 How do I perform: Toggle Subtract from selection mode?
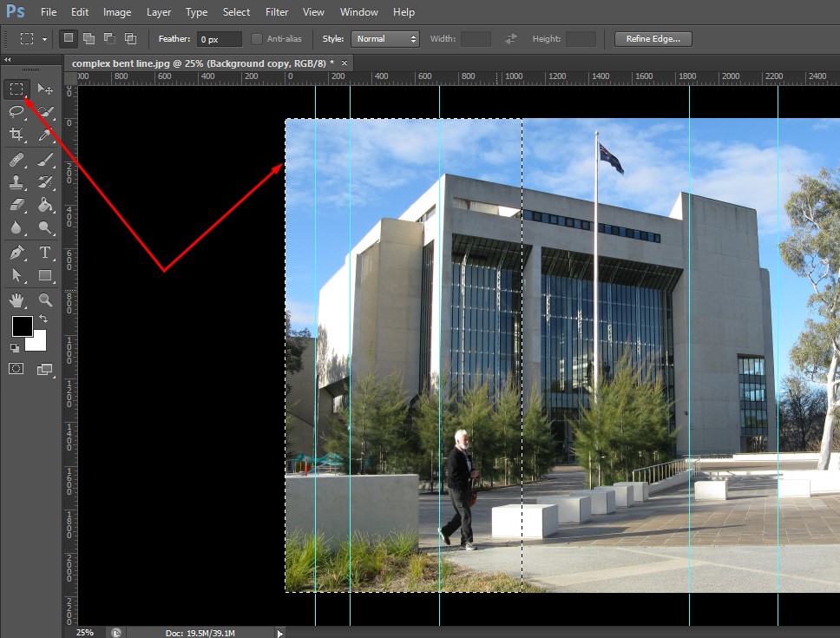[108, 38]
